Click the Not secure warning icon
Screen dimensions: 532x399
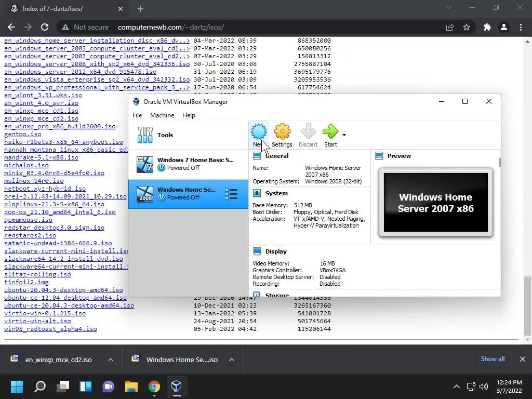point(65,27)
